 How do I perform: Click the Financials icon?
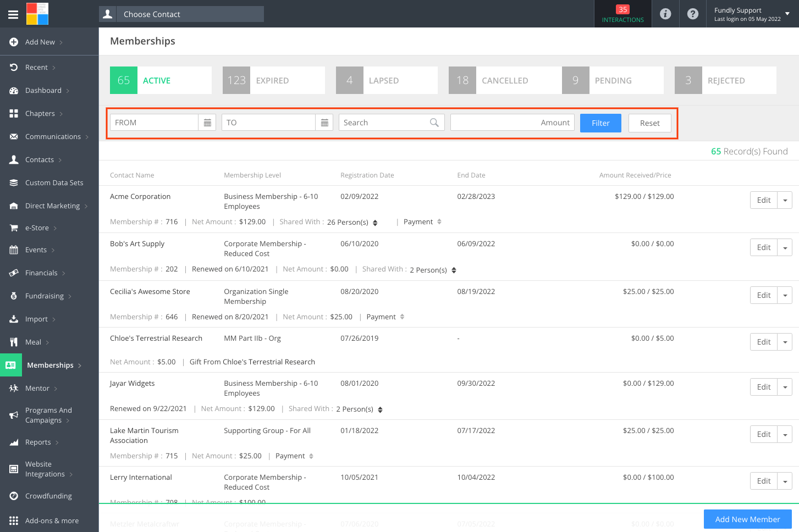[14, 273]
